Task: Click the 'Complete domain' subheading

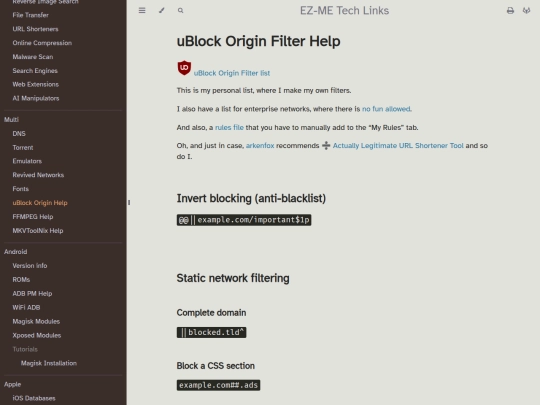Action: pyautogui.click(x=211, y=313)
